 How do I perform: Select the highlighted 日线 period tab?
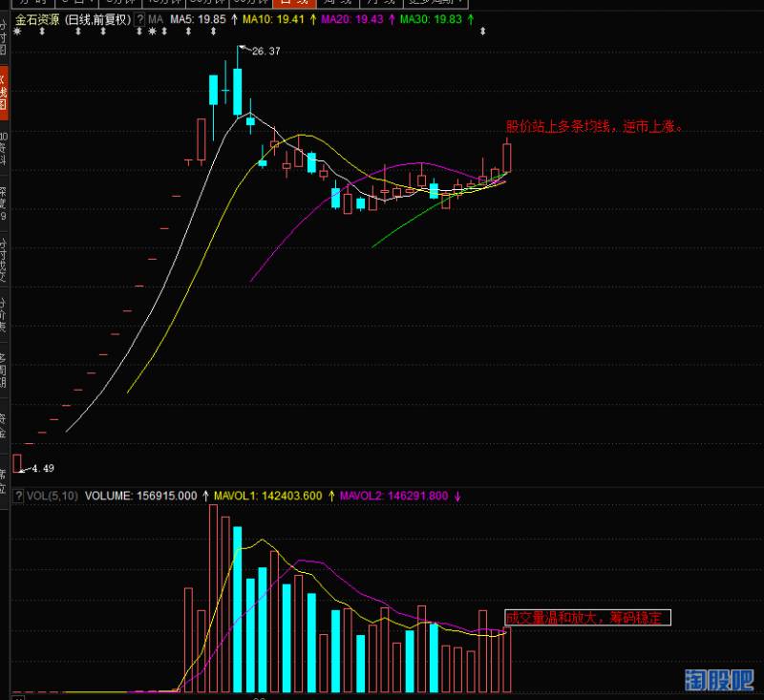pos(294,3)
